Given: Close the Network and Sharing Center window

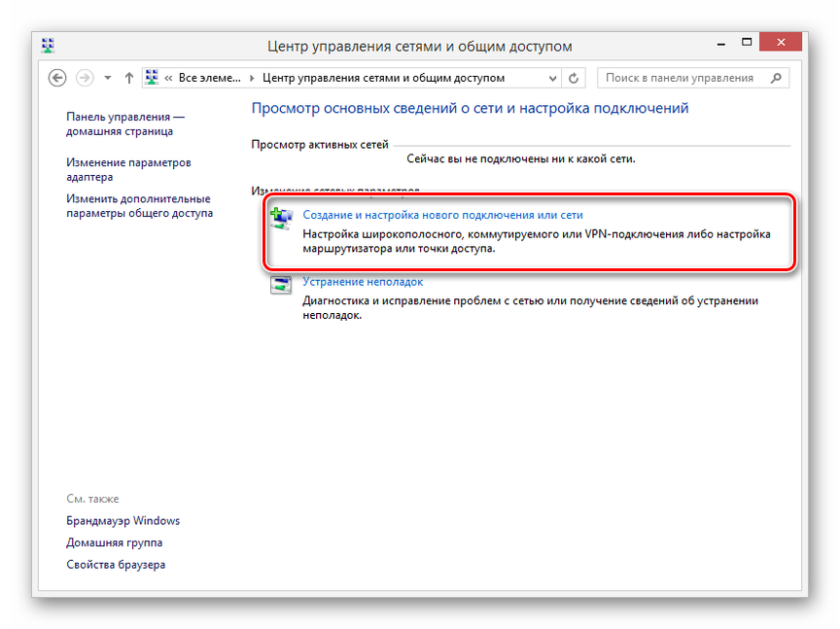Looking at the screenshot, I should (781, 42).
